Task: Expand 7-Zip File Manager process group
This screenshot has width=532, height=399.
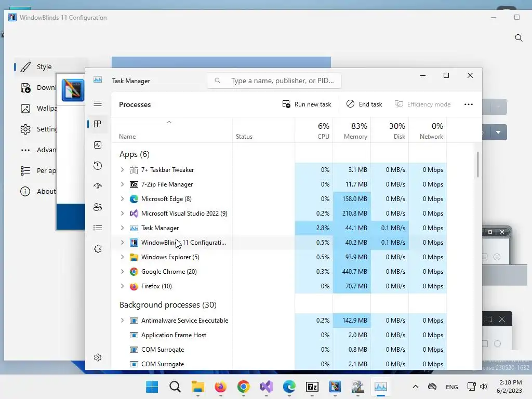Action: (x=122, y=184)
